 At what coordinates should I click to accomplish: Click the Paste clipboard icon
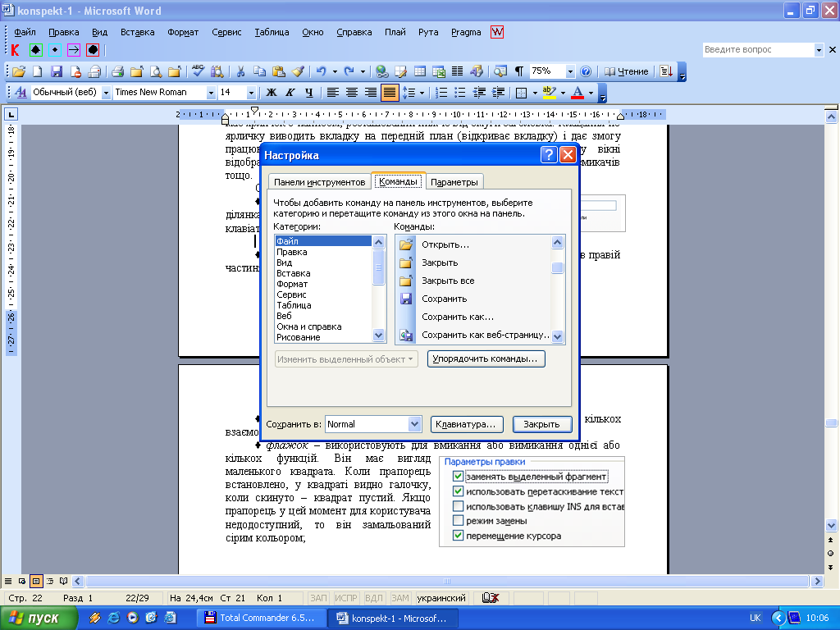[x=279, y=71]
